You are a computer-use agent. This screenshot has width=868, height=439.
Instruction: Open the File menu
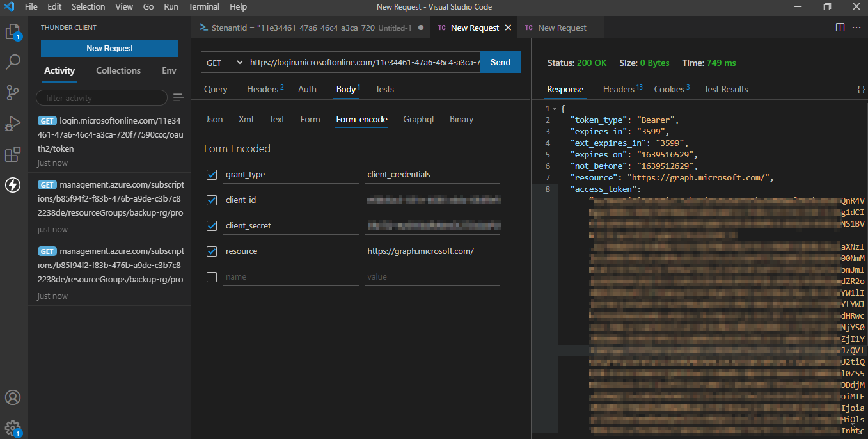(31, 6)
